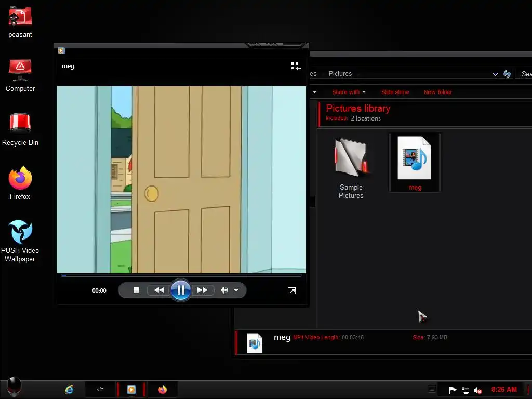Pause the meg video playback
The image size is (532, 399).
point(180,290)
